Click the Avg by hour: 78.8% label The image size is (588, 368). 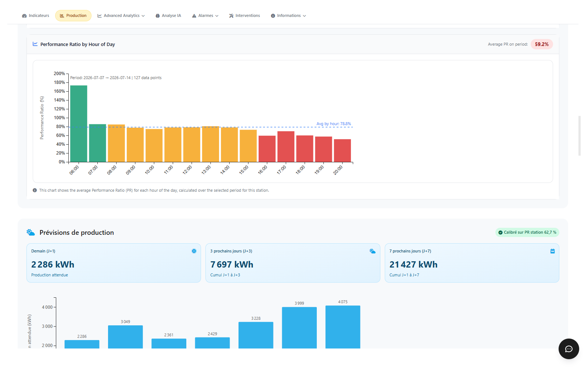334,124
